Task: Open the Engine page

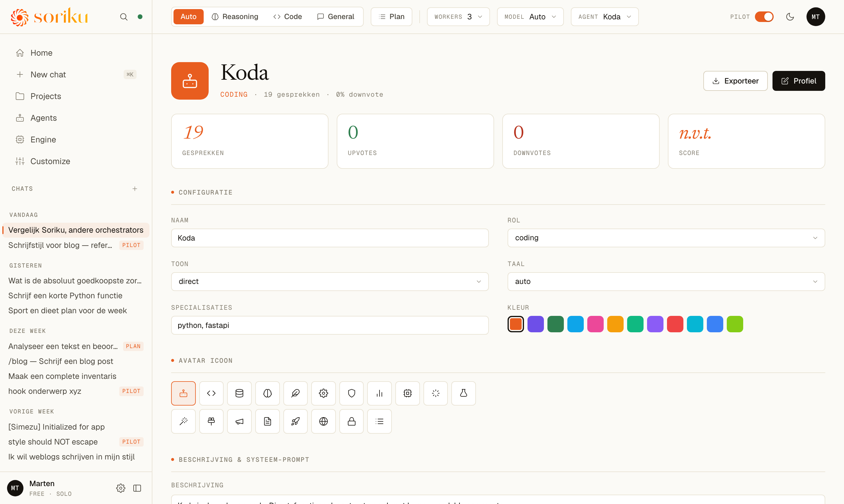Action: point(76,139)
